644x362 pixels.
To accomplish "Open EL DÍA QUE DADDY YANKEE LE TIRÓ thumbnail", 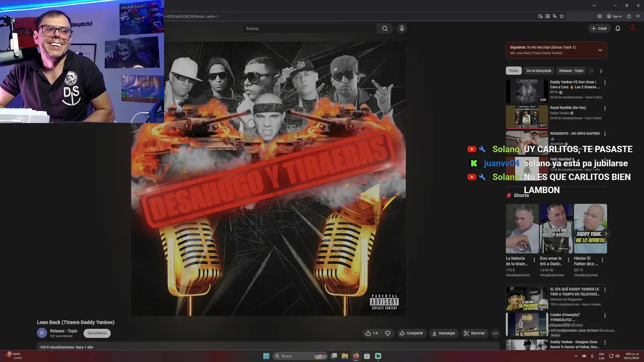I will pos(527,298).
